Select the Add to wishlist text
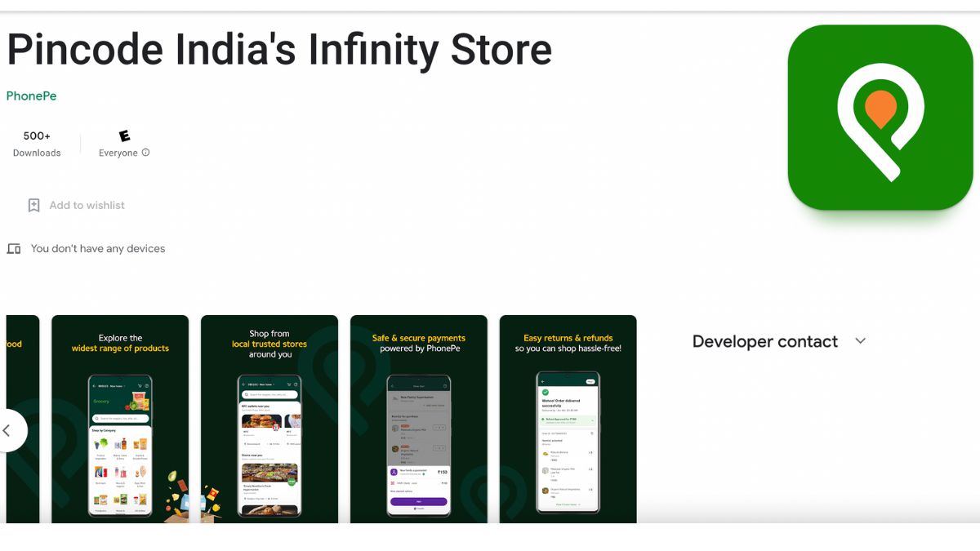The width and height of the screenshot is (980, 551). (x=87, y=206)
